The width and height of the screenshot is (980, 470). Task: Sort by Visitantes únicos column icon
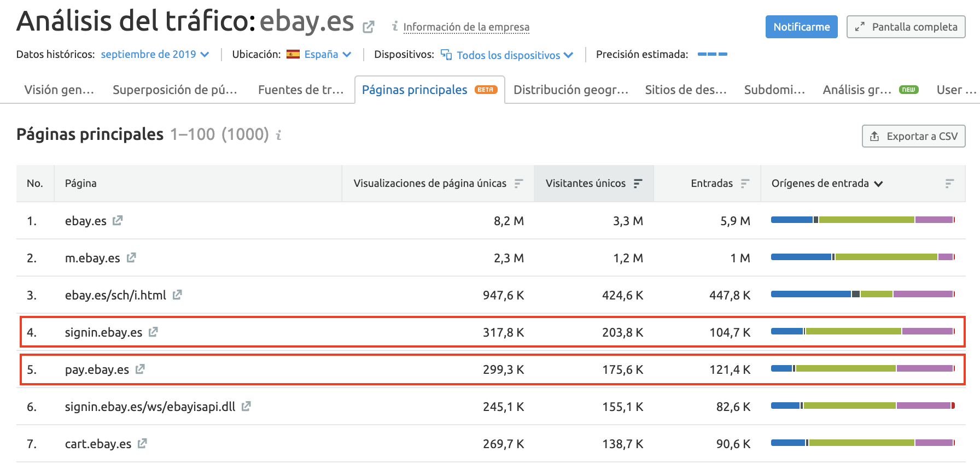coord(638,184)
